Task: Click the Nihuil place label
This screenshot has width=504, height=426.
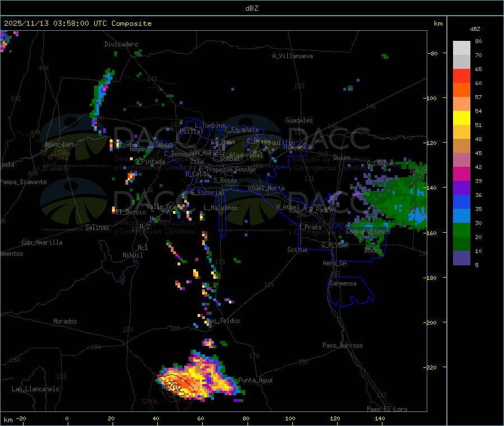Action: 132,255
